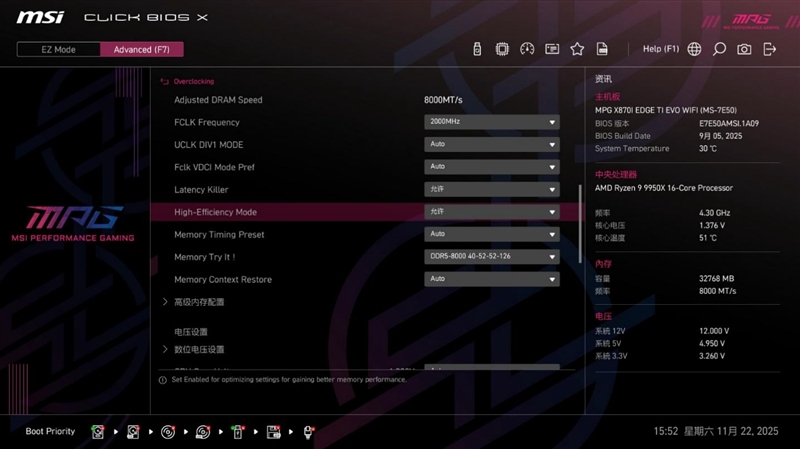
Task: Click the 4.30 GHz frequency value
Action: coord(714,213)
